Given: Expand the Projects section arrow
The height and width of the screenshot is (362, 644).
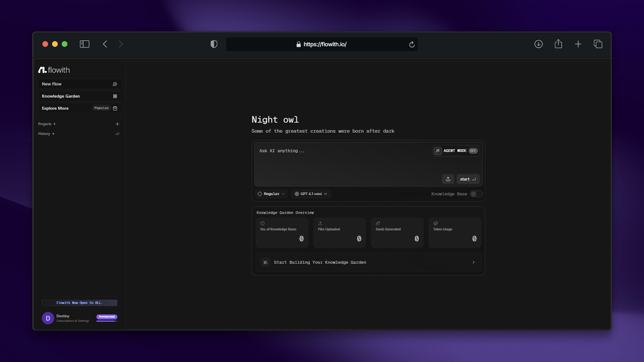Looking at the screenshot, I should point(55,124).
